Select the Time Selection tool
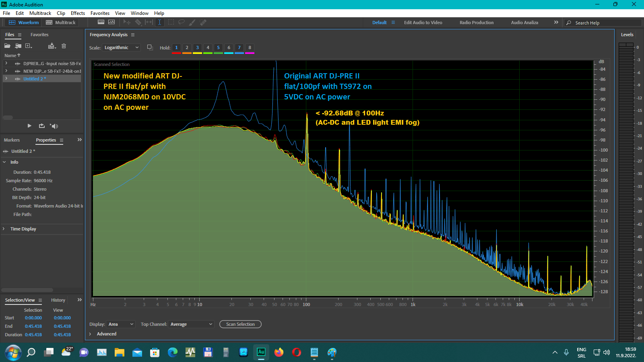644x362 pixels. coord(159,22)
